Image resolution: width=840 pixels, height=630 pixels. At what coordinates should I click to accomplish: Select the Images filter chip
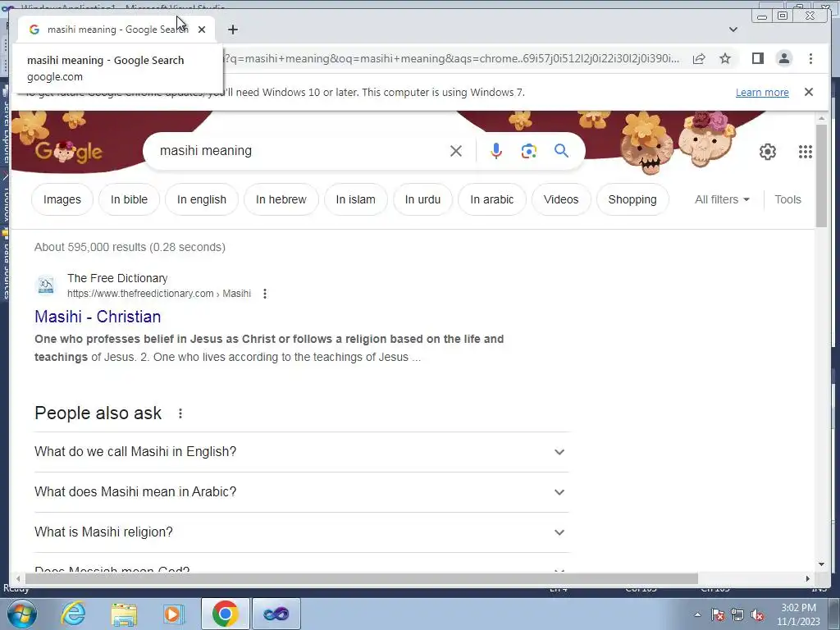(x=62, y=199)
